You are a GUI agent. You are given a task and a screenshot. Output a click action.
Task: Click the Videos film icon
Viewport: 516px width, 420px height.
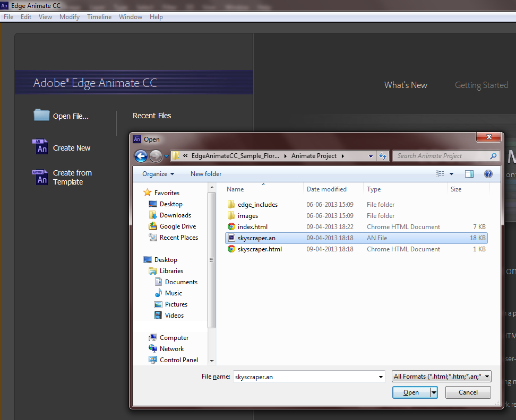tap(158, 315)
